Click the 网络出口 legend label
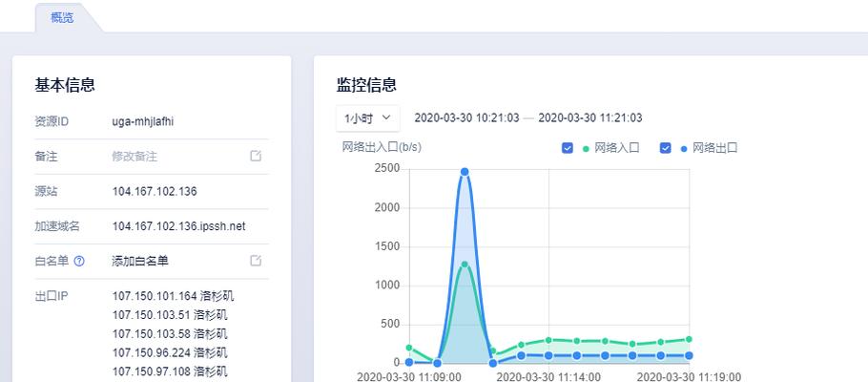Image resolution: width=868 pixels, height=382 pixels. pos(715,148)
